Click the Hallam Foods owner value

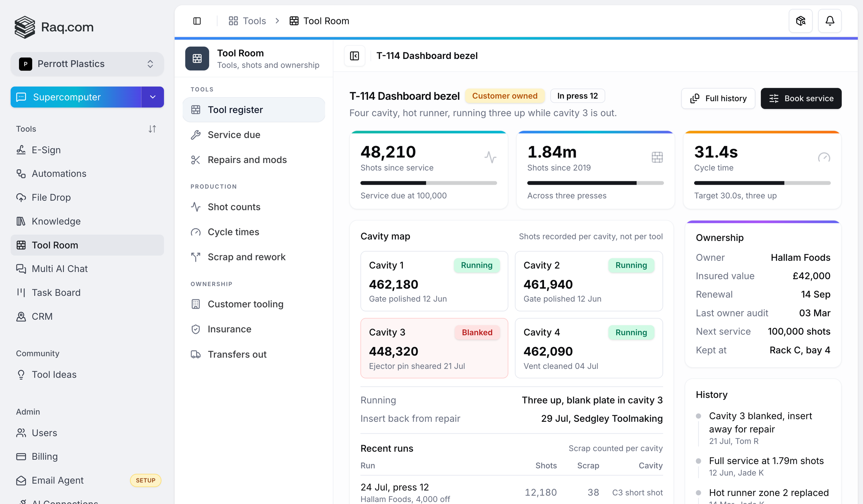800,257
